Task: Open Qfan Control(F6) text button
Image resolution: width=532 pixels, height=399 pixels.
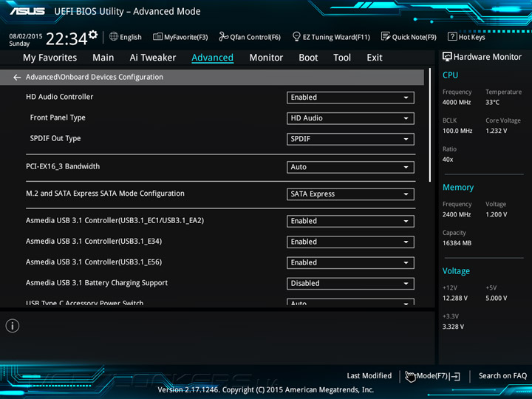Action: (256, 37)
